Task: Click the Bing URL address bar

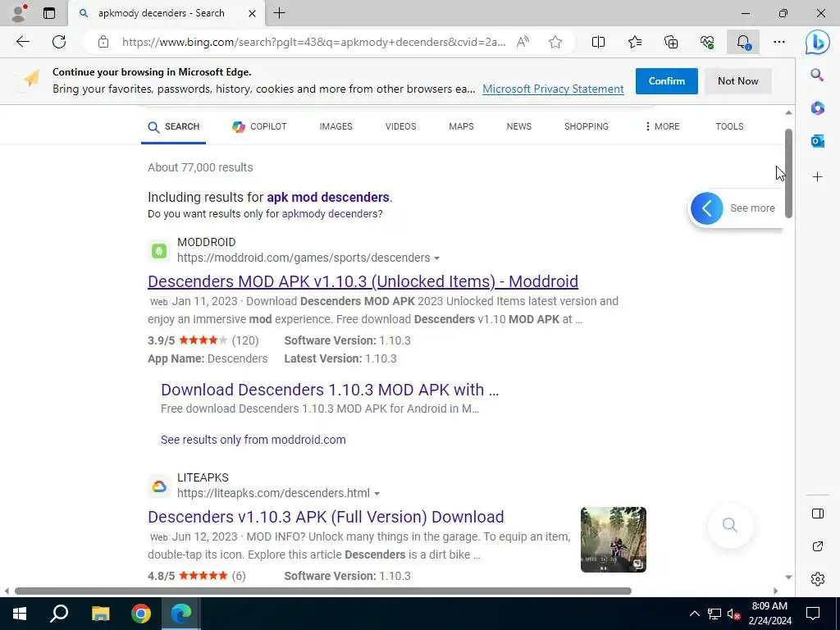Action: click(x=313, y=42)
